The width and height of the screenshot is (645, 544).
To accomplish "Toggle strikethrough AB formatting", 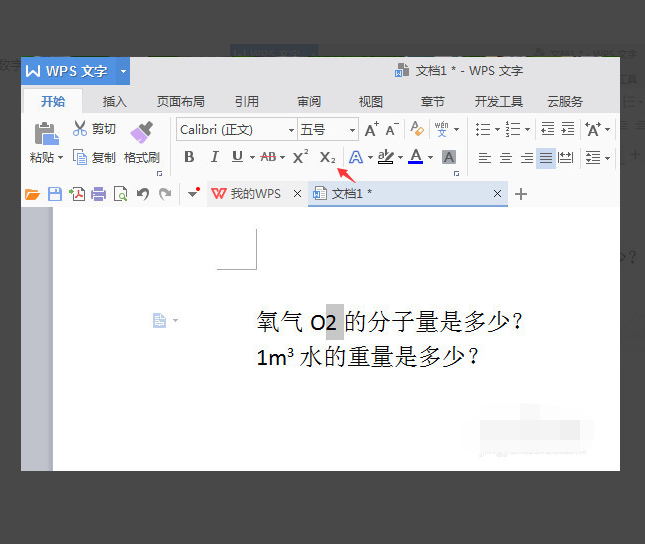I will [x=268, y=157].
